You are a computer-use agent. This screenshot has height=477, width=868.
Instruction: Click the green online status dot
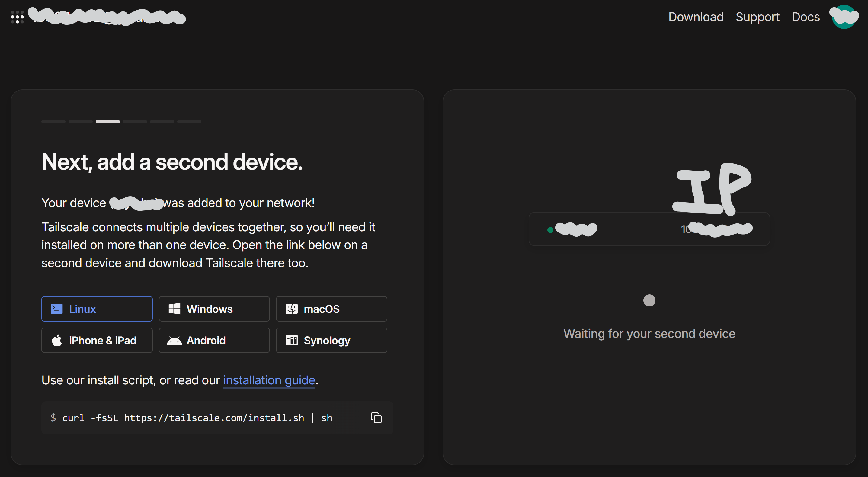(550, 230)
